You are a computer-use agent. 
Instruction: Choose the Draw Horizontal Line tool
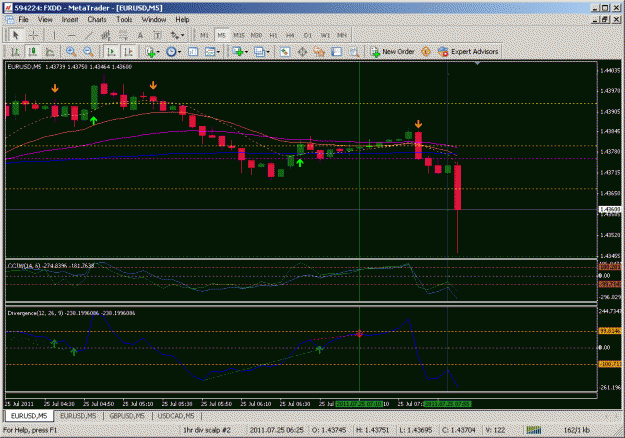(x=71, y=35)
